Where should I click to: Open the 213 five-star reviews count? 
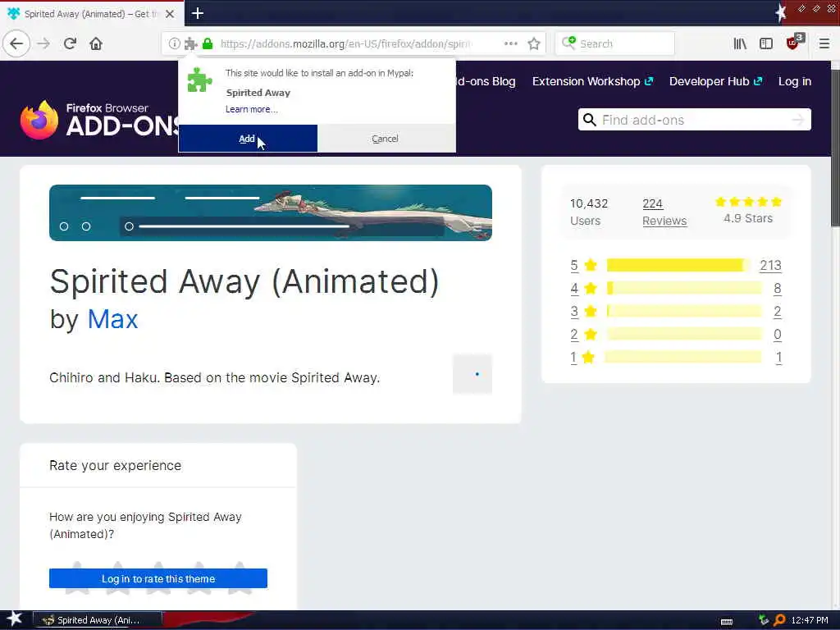tap(770, 265)
